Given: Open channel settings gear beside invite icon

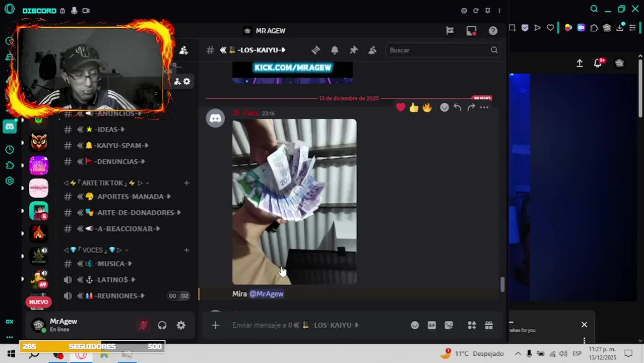Looking at the screenshot, I should click(x=186, y=81).
